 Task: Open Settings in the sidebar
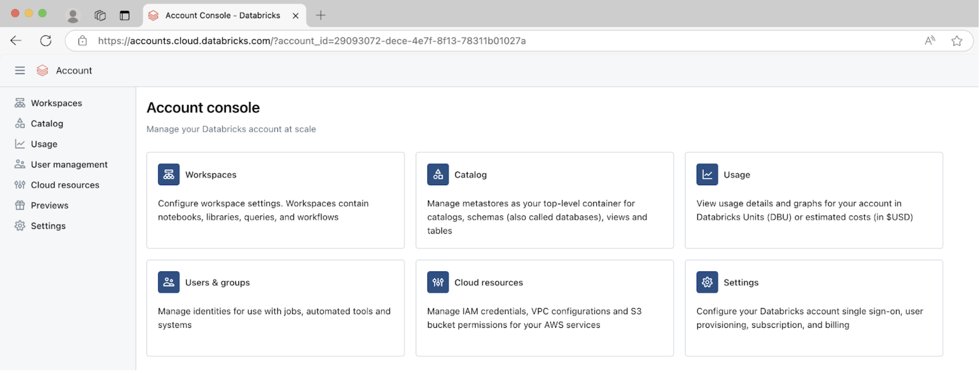[48, 226]
